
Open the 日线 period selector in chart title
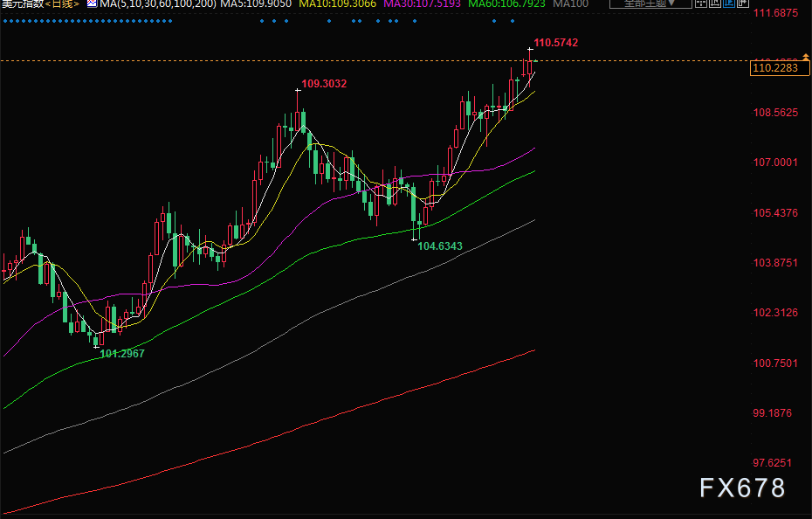[x=64, y=4]
